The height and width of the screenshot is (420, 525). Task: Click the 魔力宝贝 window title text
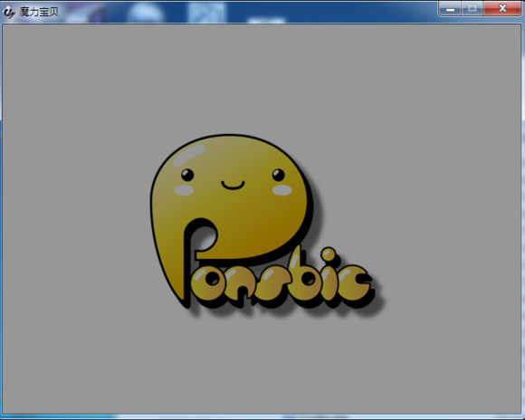coord(39,12)
